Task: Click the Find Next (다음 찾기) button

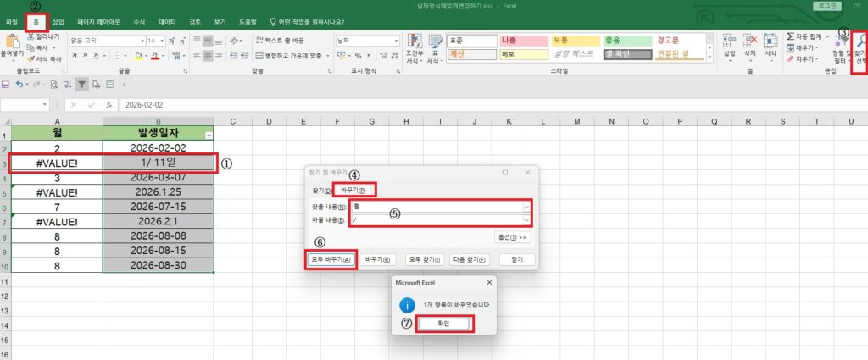Action: [x=470, y=259]
